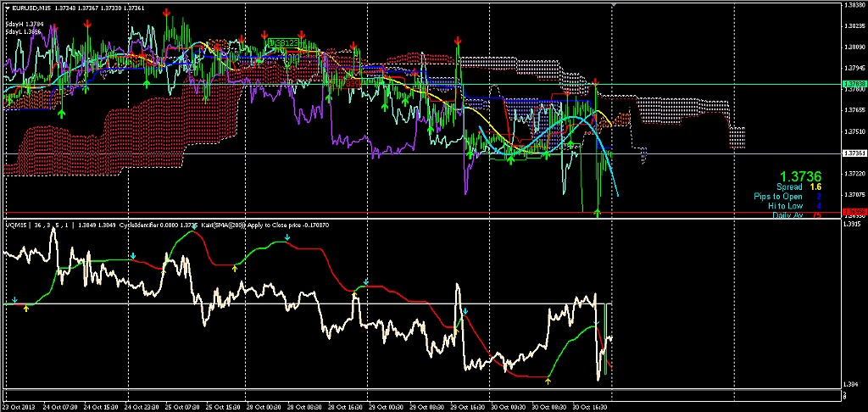868x412 pixels.
Task: Click the 1.3915 indicator scale value
Action: point(850,225)
